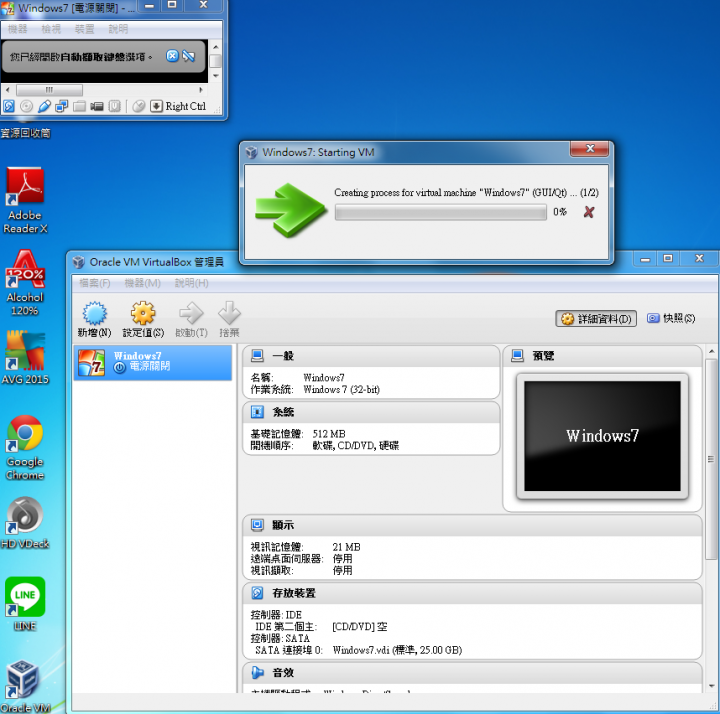Click 512 MB base memory value
Viewport: 720px width, 714px height.
[329, 434]
